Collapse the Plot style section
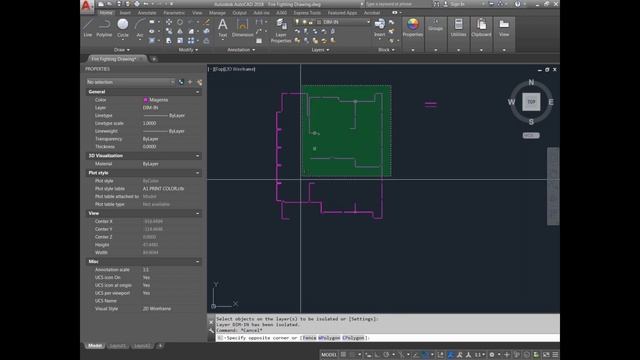 click(198, 173)
